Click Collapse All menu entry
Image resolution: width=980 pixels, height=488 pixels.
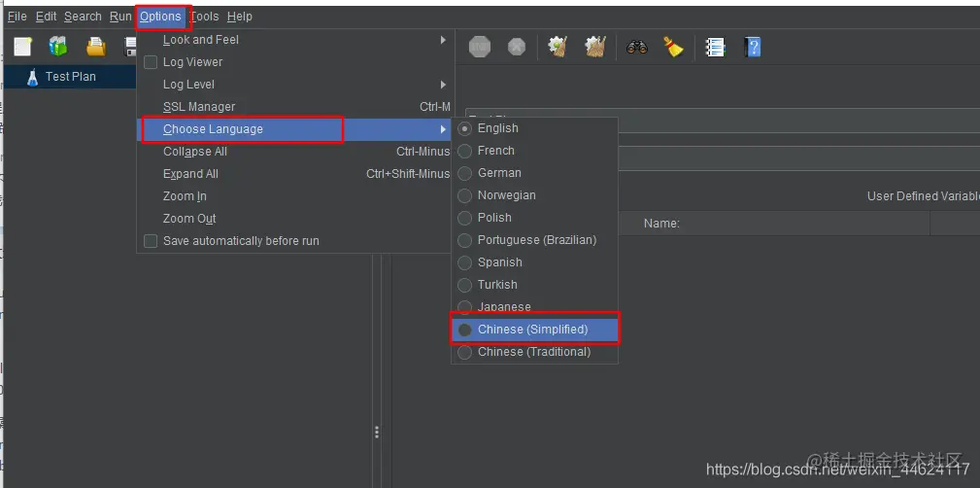(293, 152)
